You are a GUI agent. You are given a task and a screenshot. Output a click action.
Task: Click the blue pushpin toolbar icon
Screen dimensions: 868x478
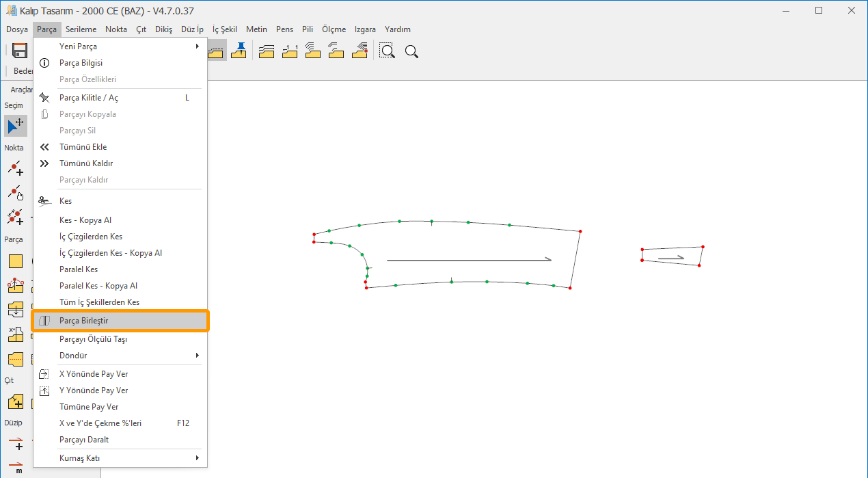[x=239, y=51]
